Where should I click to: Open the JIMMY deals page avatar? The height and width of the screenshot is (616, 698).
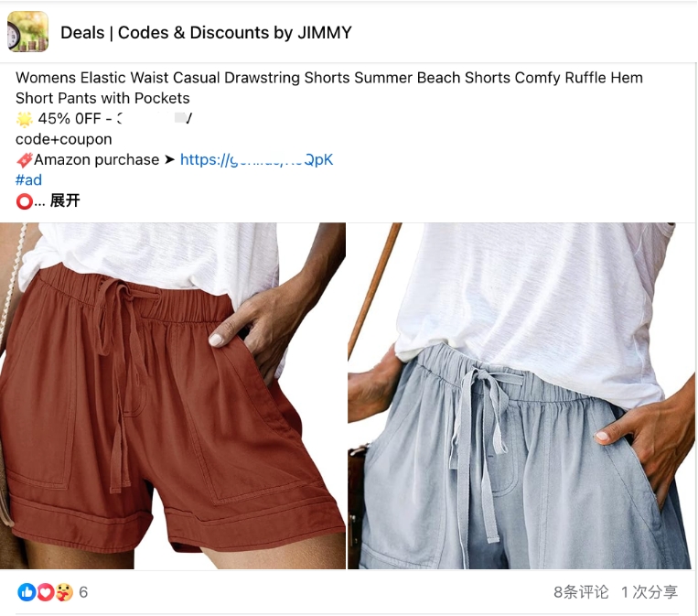pos(27,32)
